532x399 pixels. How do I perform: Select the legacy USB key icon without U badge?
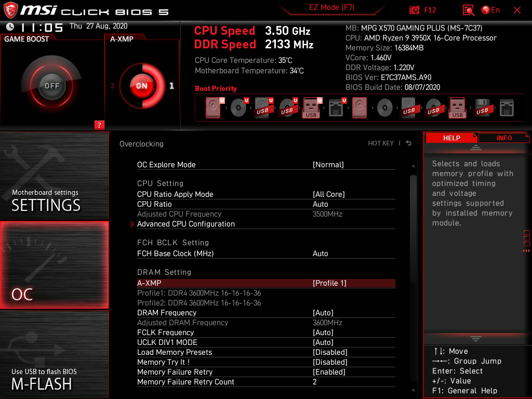coord(458,108)
